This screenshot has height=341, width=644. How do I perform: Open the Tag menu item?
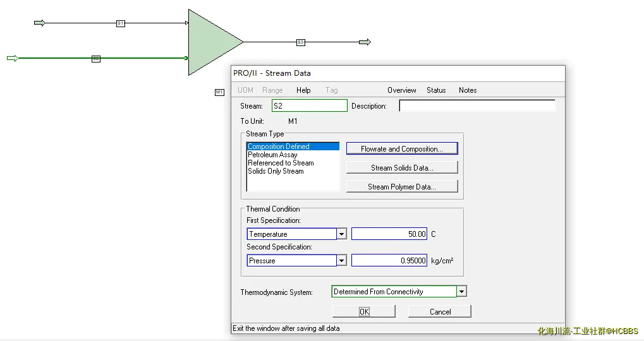point(331,90)
